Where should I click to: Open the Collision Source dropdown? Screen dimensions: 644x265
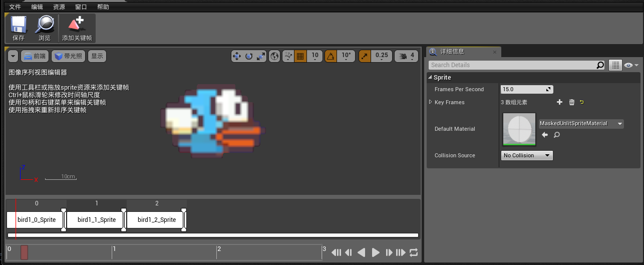click(527, 155)
